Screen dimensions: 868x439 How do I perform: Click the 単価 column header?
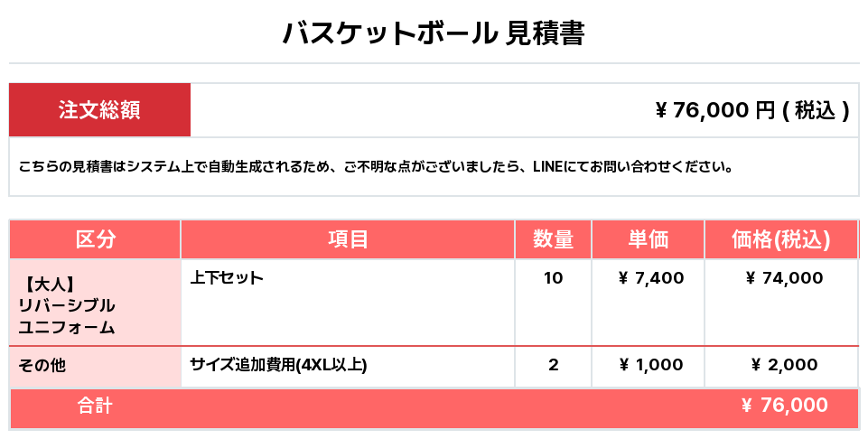click(x=648, y=239)
